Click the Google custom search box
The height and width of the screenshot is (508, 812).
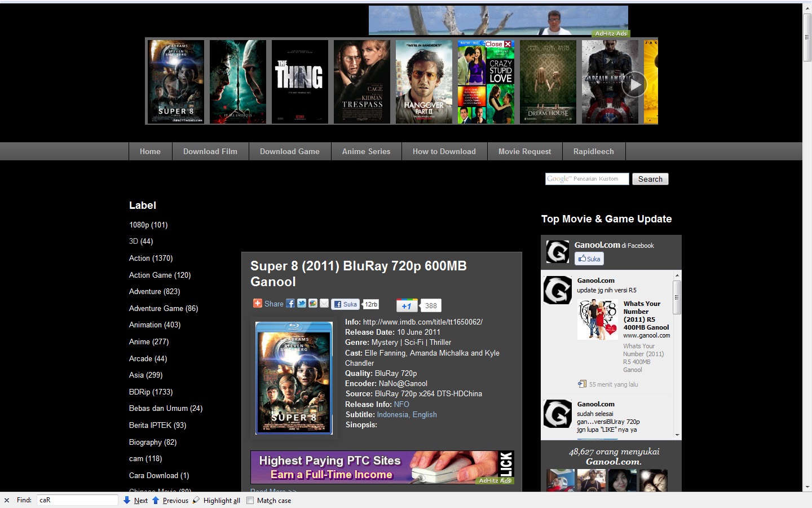[x=587, y=179]
